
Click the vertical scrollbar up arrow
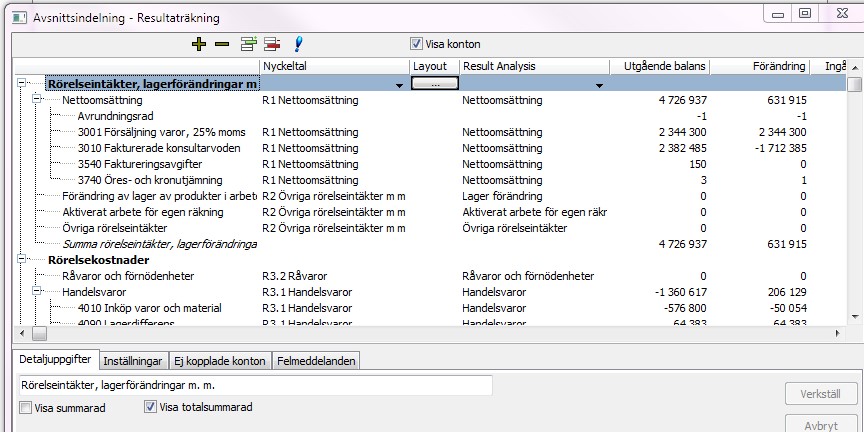(854, 66)
